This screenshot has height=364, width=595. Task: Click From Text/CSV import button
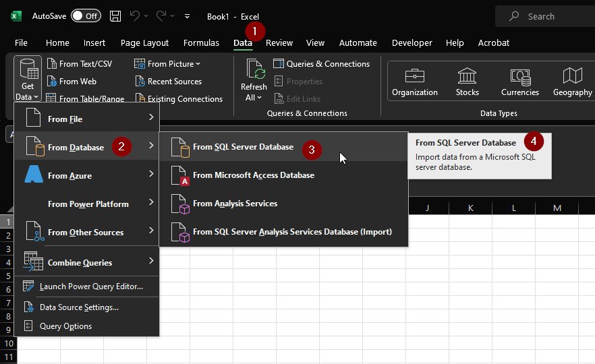click(80, 63)
